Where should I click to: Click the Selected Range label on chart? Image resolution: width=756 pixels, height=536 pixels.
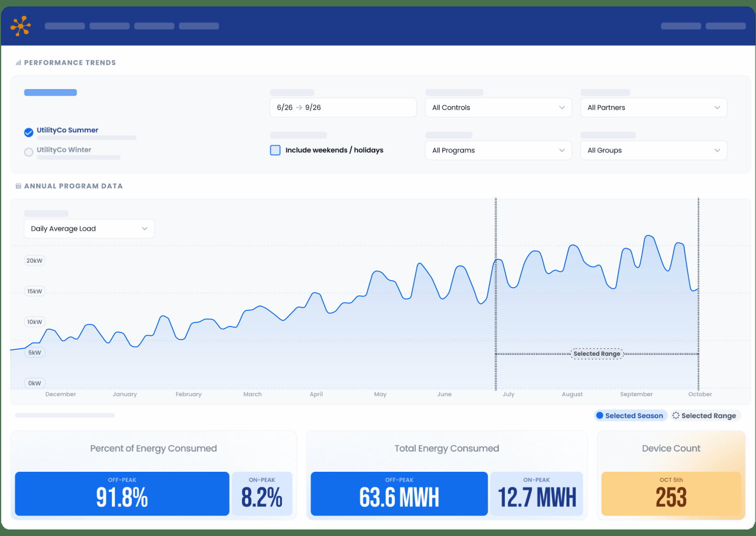pyautogui.click(x=597, y=354)
